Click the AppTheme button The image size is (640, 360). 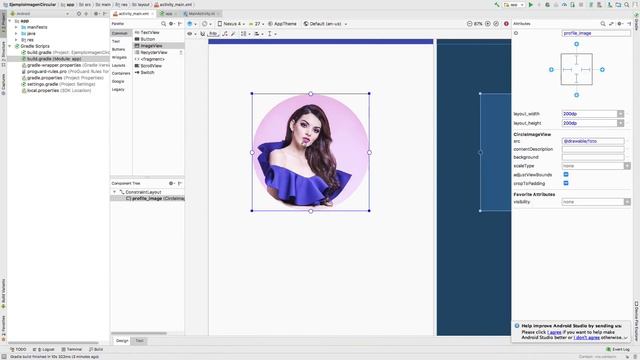point(282,24)
